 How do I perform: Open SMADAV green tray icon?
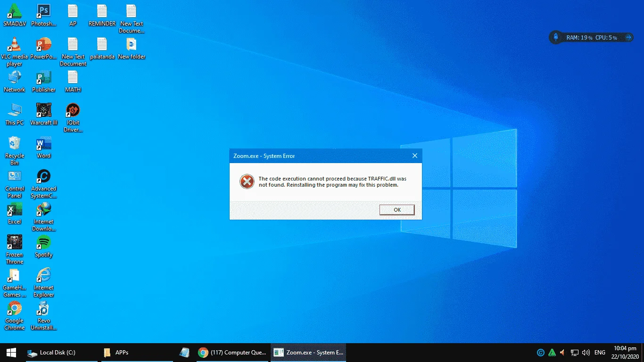coord(552,353)
